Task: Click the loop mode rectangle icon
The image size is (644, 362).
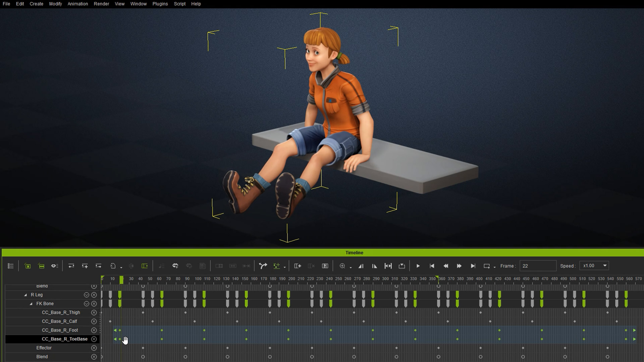Action: pyautogui.click(x=486, y=266)
